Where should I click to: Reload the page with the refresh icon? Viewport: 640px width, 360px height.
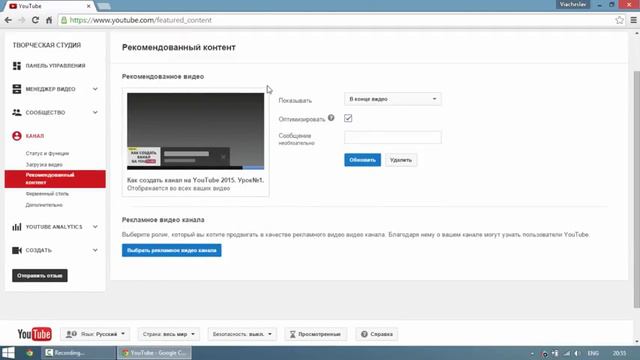click(36, 20)
